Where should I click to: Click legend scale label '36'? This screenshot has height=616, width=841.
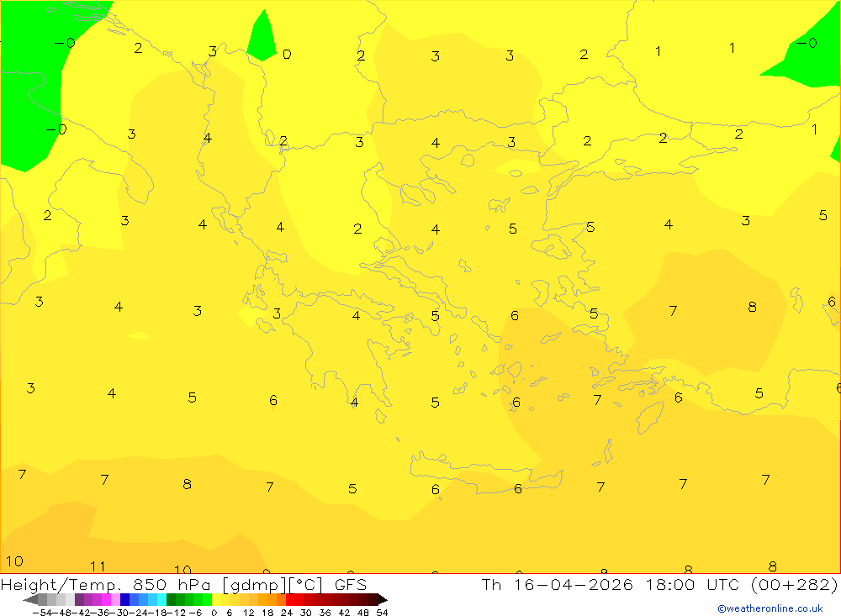pyautogui.click(x=325, y=613)
